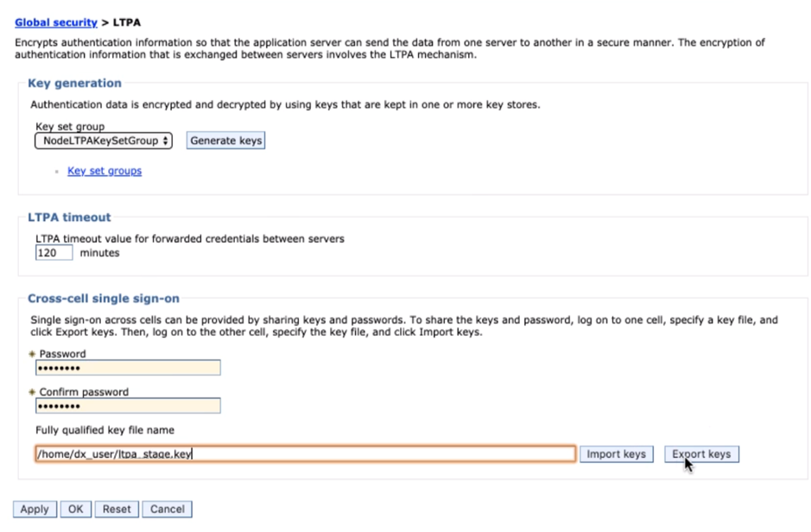Focus the Confirm password input field

(x=128, y=406)
